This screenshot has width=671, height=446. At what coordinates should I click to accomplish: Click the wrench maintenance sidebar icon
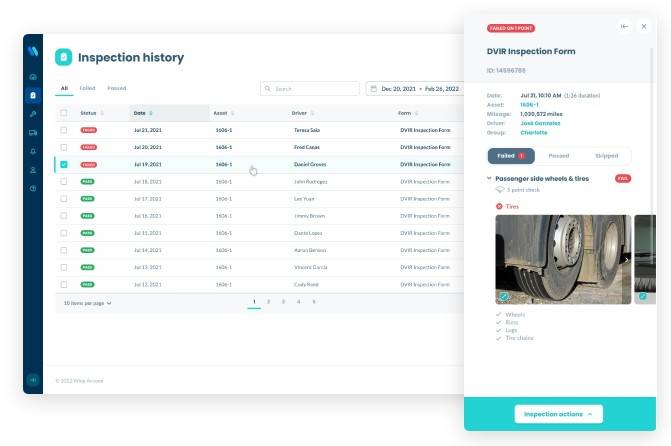33,114
